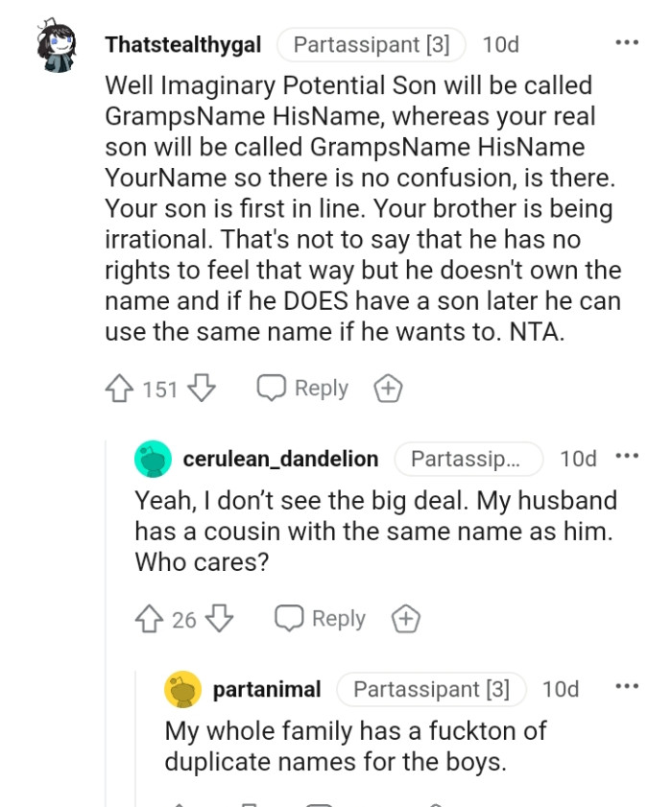
Task: Click the award plus icon on cerulean_dandelion's reply
Action: coord(405,619)
